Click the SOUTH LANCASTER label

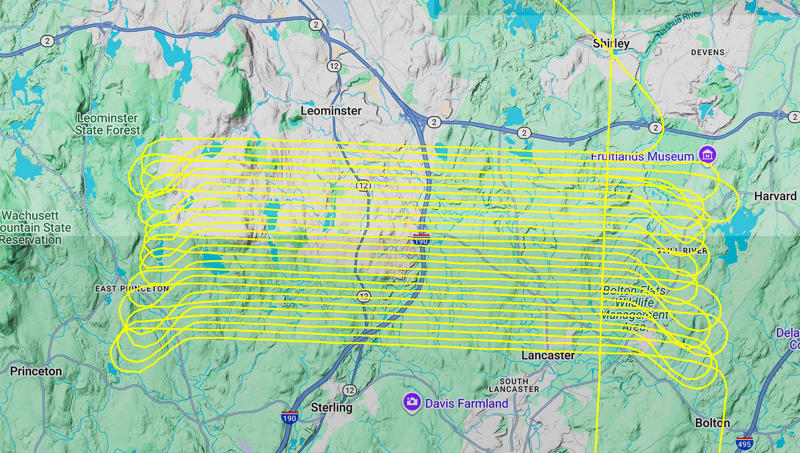pyautogui.click(x=514, y=385)
